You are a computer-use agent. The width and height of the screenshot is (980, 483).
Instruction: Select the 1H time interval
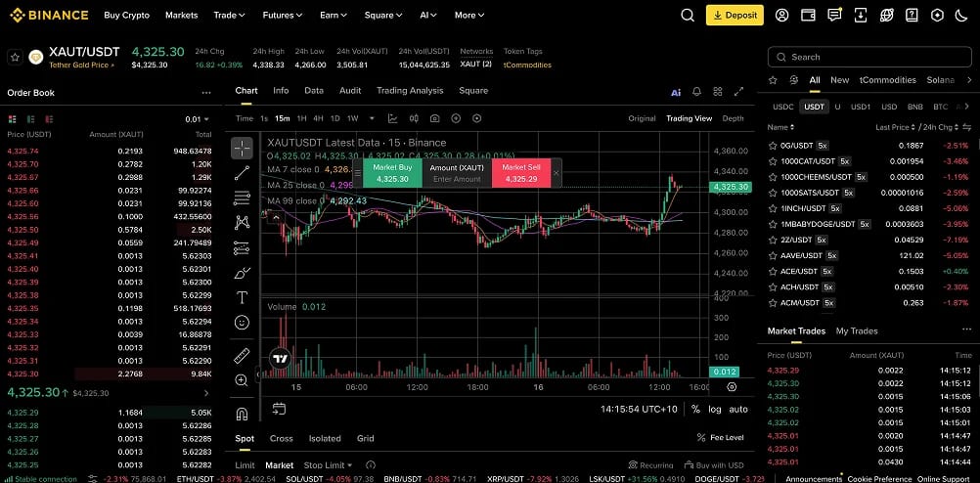[x=301, y=118]
